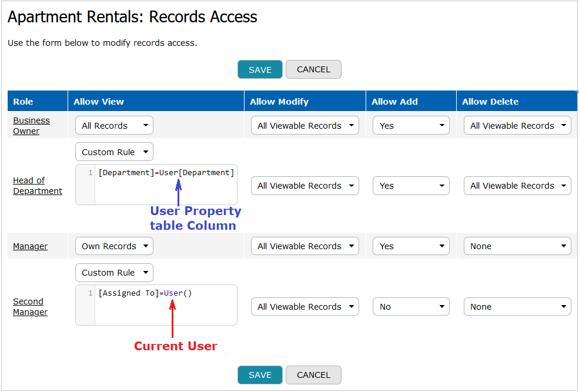The image size is (579, 392).
Task: Open Business Owner Allow View dropdown
Action: coord(114,126)
